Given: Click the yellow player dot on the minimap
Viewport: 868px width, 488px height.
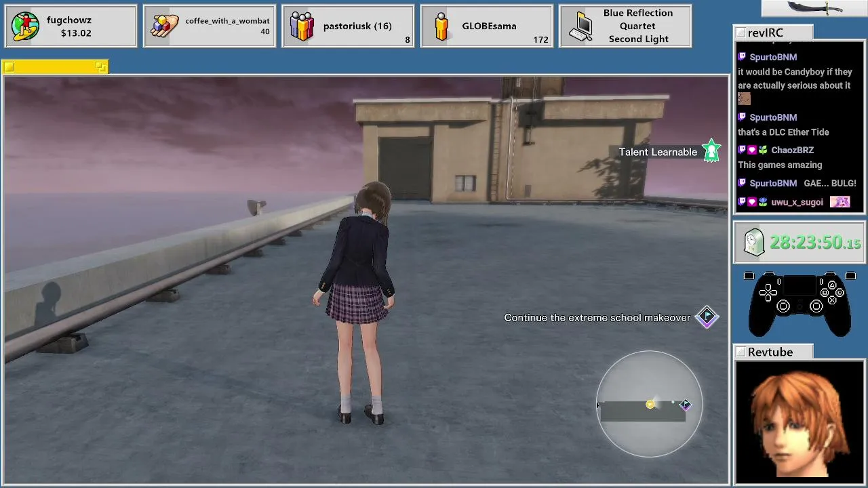Looking at the screenshot, I should [650, 405].
